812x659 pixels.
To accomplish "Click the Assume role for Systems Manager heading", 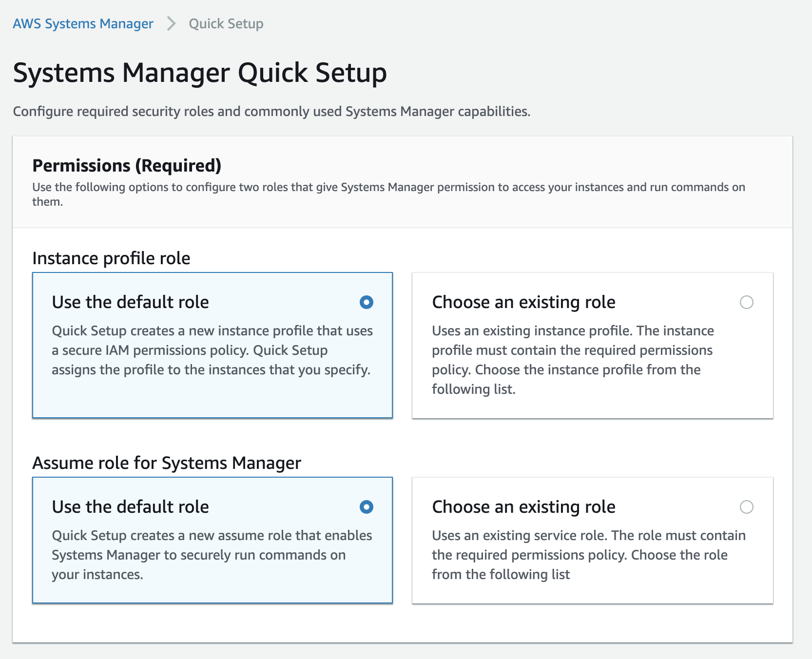I will pos(167,463).
